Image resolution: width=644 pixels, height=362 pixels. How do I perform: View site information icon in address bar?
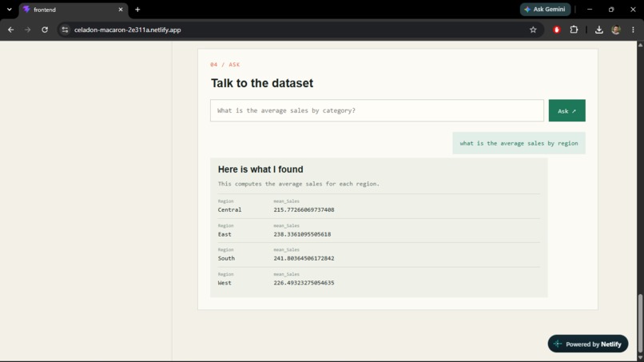(65, 30)
